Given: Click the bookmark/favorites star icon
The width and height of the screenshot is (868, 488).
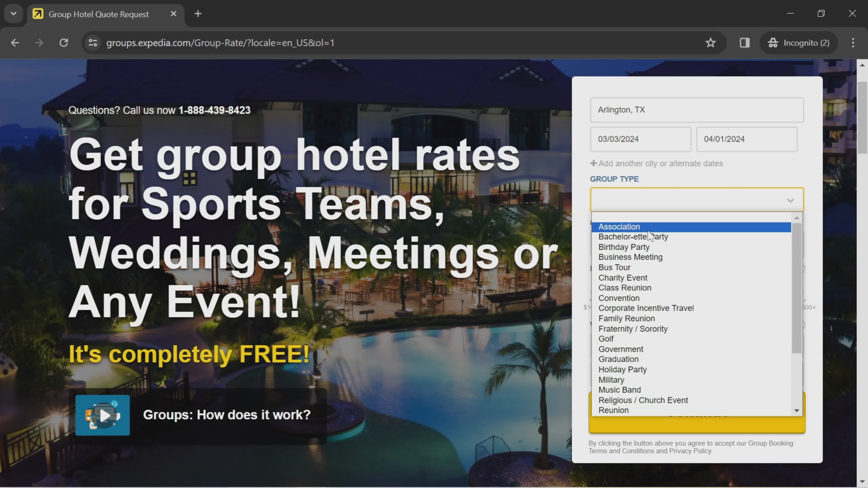Looking at the screenshot, I should (711, 42).
